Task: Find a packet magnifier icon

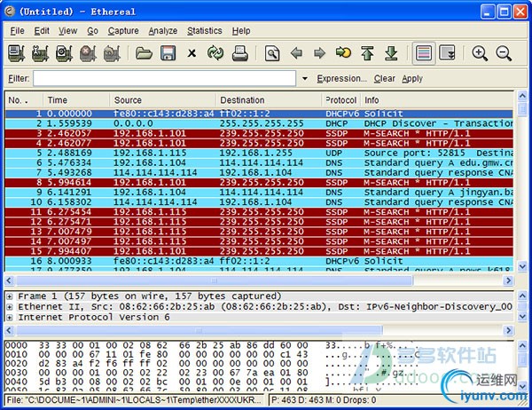Action: 272,53
